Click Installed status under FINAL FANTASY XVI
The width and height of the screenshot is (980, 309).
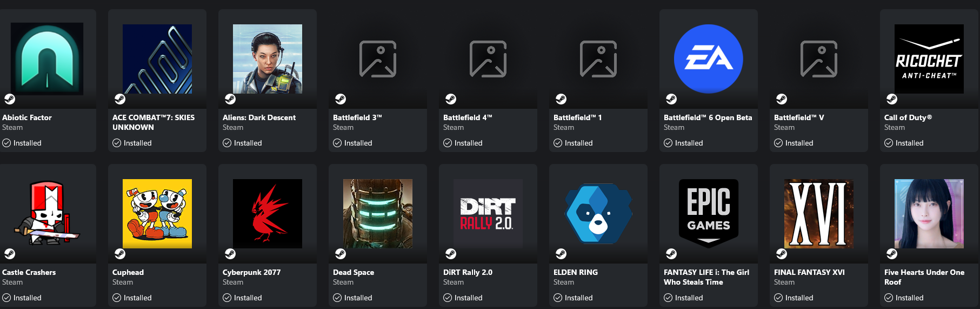click(794, 298)
